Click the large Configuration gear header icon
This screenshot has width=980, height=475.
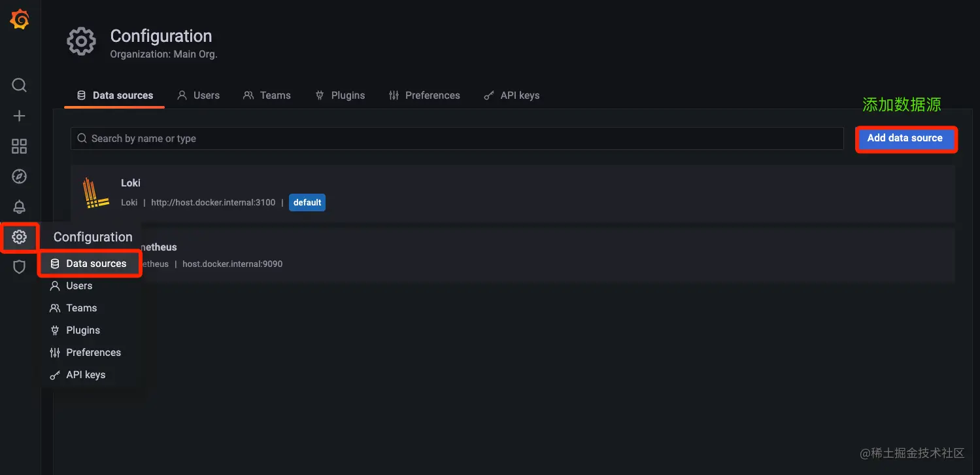(x=82, y=42)
